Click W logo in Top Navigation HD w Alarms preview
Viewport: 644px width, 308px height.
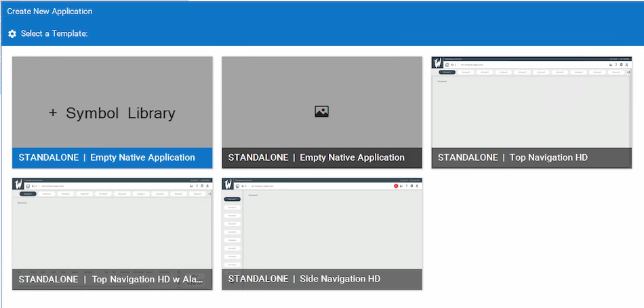(18, 185)
